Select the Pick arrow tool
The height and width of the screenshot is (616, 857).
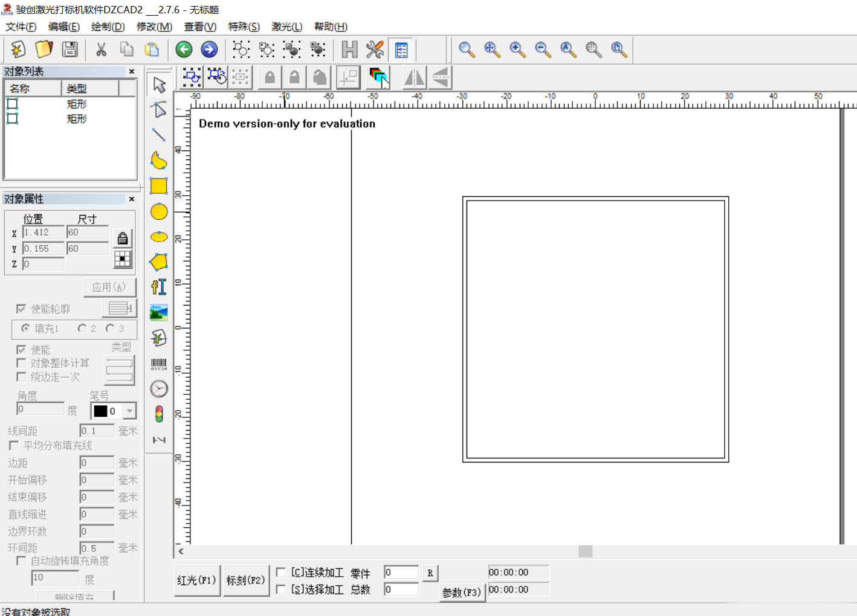point(159,85)
